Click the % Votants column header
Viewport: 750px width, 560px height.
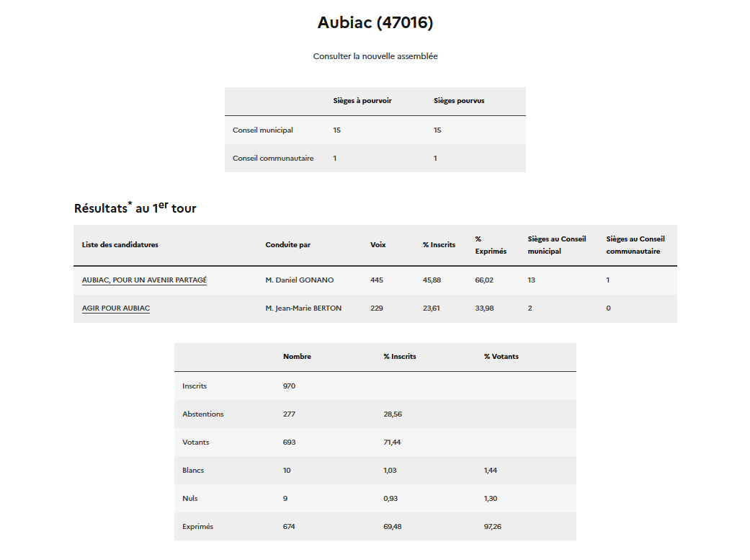501,356
